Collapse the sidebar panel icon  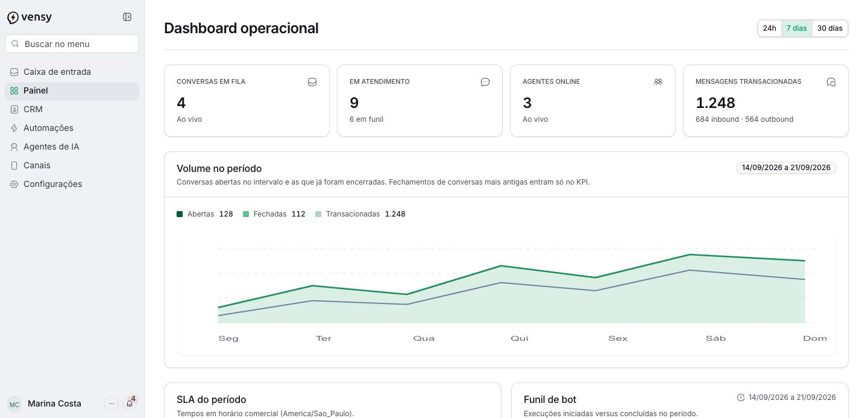(x=127, y=17)
